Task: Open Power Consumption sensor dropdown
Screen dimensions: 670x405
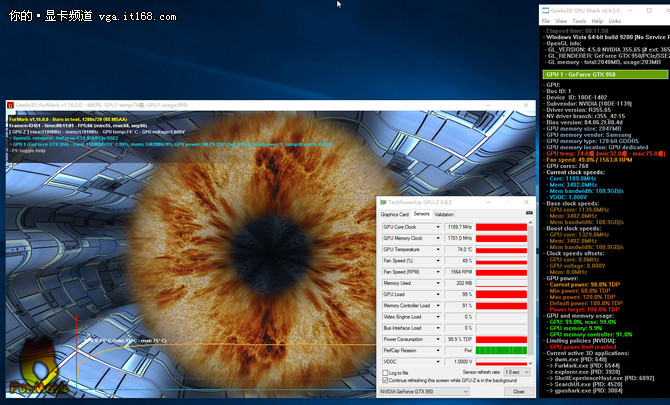Action: click(x=438, y=339)
